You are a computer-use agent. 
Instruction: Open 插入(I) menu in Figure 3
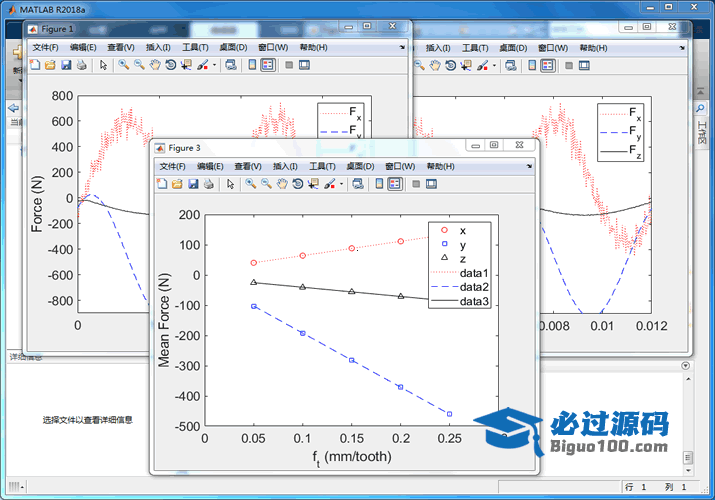coord(285,166)
